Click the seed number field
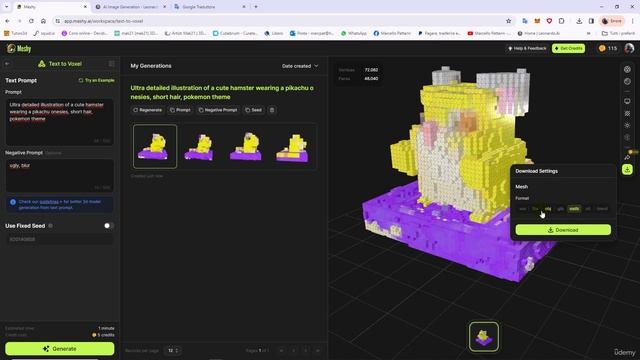Screen dimensions: 640x360 point(60,239)
